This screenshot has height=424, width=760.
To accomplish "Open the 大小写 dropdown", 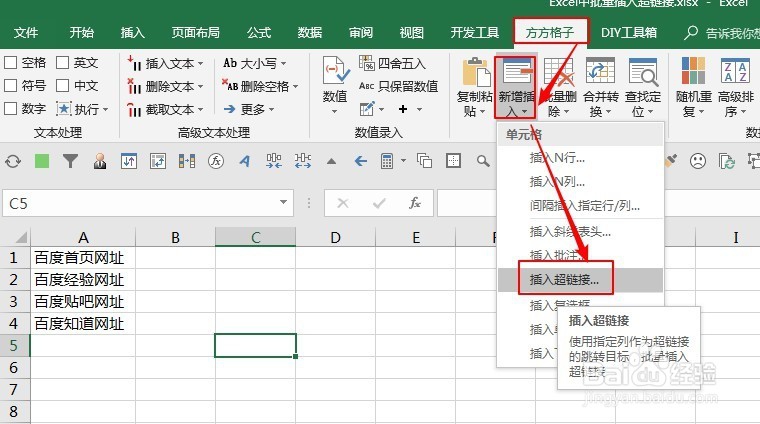I will point(254,63).
